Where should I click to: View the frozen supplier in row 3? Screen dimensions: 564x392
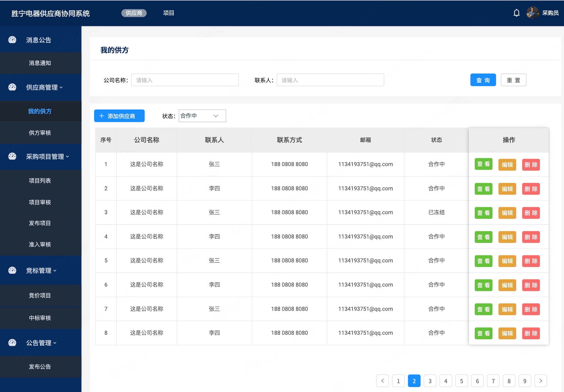483,213
